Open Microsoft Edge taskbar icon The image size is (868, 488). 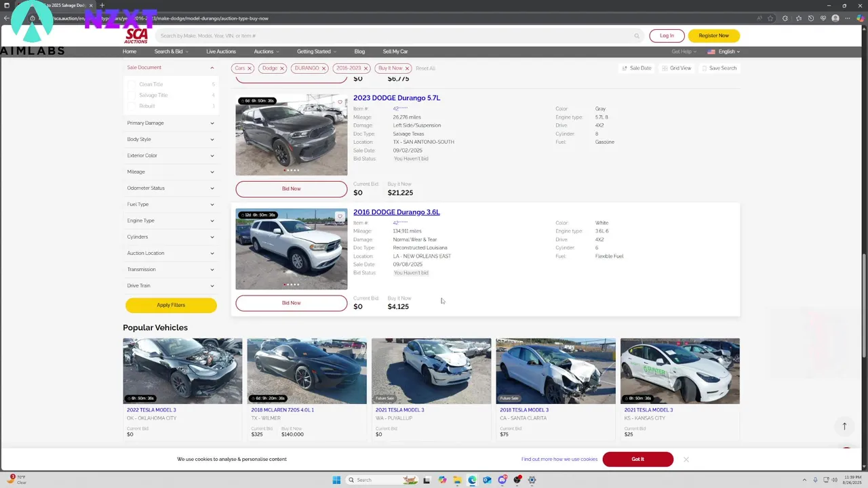[x=472, y=480]
